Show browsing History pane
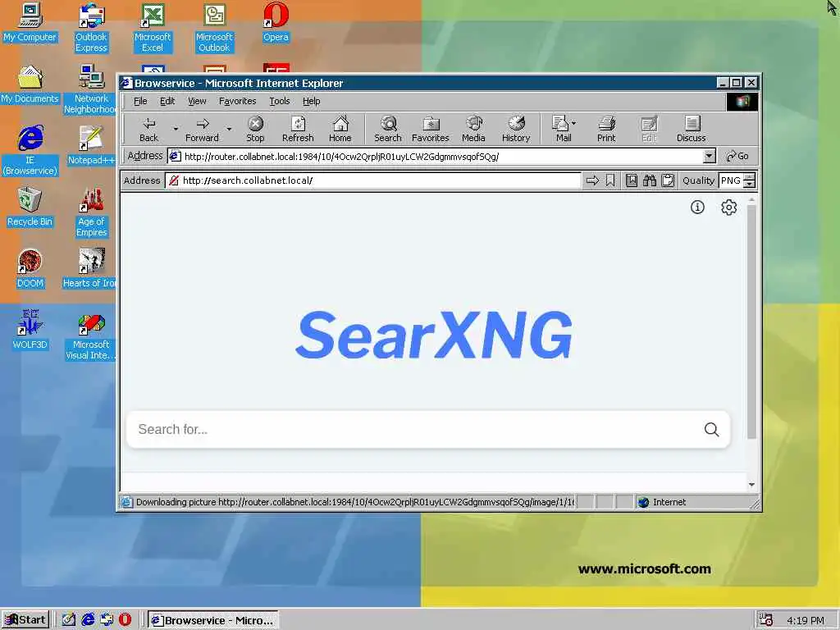 pyautogui.click(x=516, y=129)
